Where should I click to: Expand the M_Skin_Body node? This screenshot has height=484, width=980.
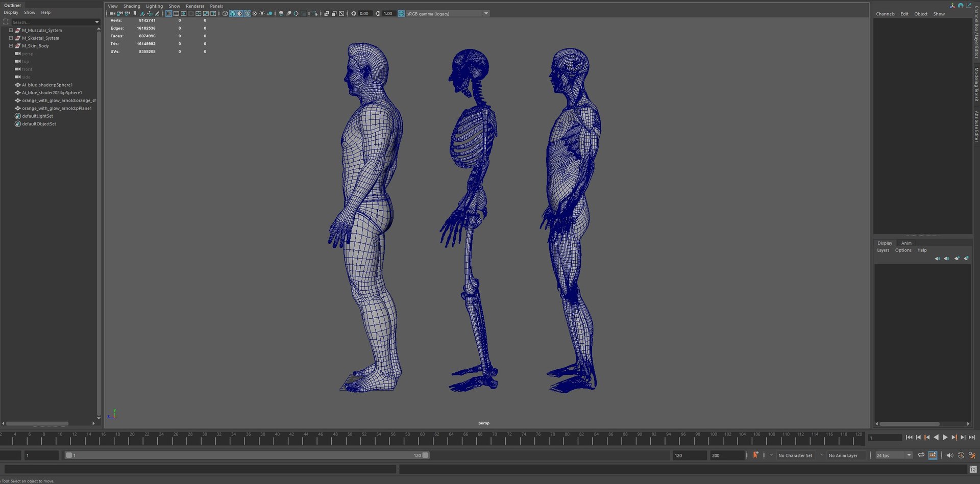tap(11, 45)
